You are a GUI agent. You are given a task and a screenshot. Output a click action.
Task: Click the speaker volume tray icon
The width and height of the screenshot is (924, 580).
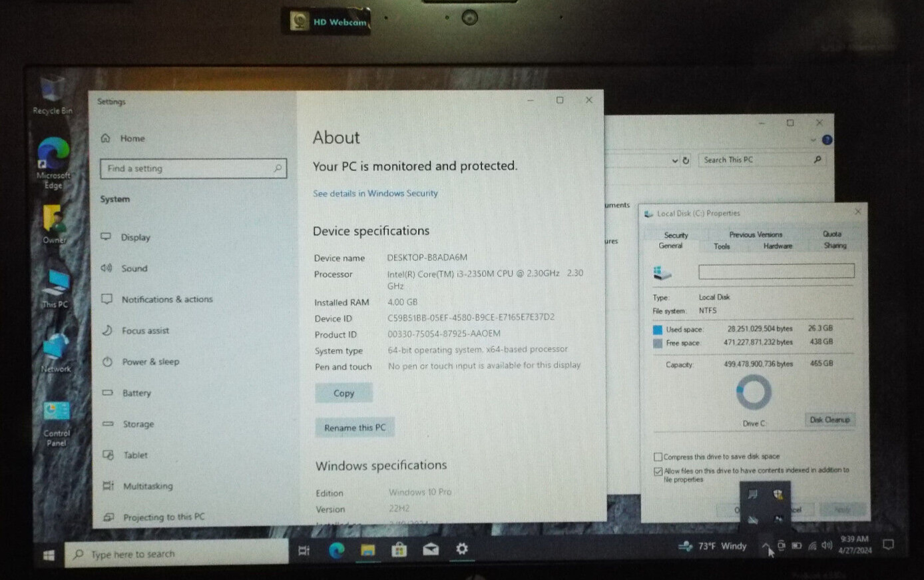coord(827,545)
